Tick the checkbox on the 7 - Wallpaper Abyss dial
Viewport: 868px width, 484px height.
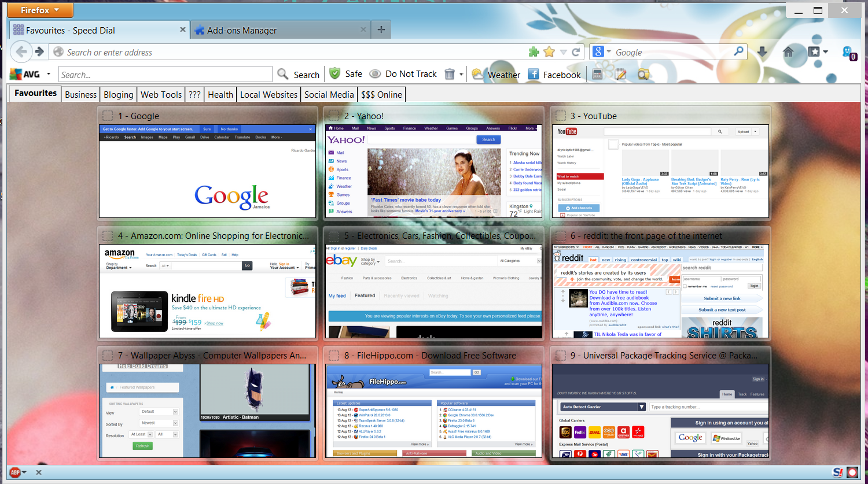click(108, 355)
